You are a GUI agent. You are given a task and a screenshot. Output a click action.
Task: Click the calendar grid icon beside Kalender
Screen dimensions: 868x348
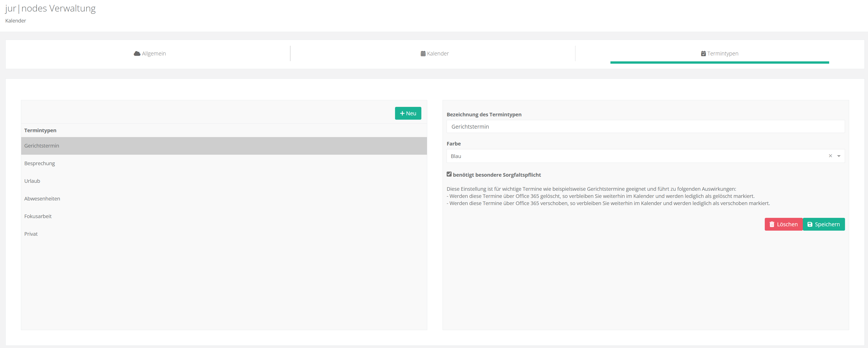pos(423,54)
